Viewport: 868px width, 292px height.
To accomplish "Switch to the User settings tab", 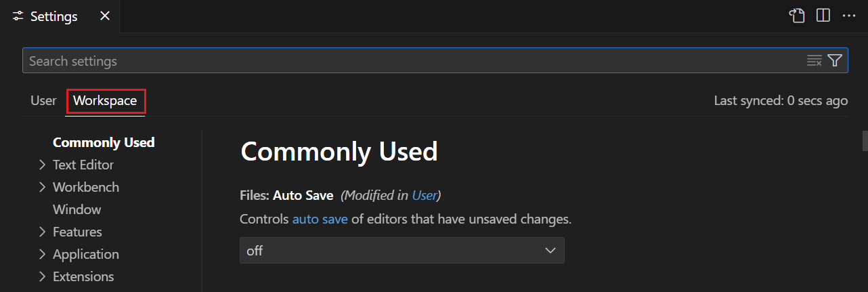I will [x=43, y=101].
